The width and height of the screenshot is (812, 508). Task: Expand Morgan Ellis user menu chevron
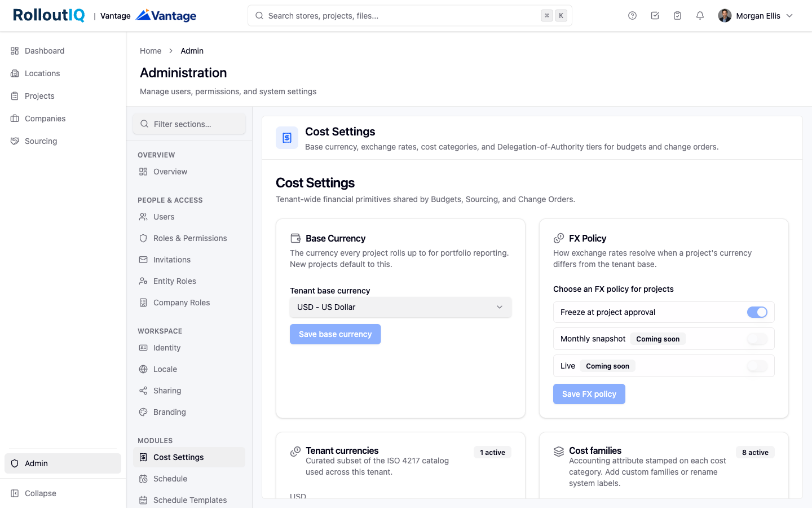789,16
